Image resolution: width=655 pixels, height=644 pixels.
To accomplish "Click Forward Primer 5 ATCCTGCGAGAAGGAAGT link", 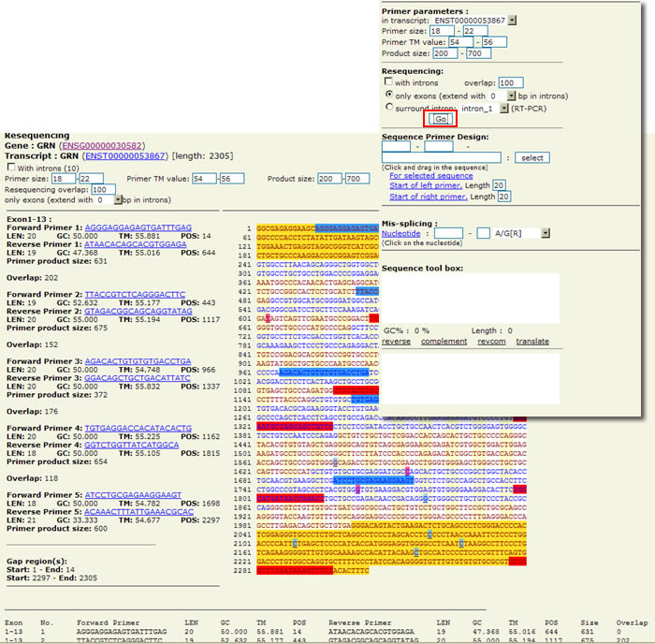I will 133,495.
